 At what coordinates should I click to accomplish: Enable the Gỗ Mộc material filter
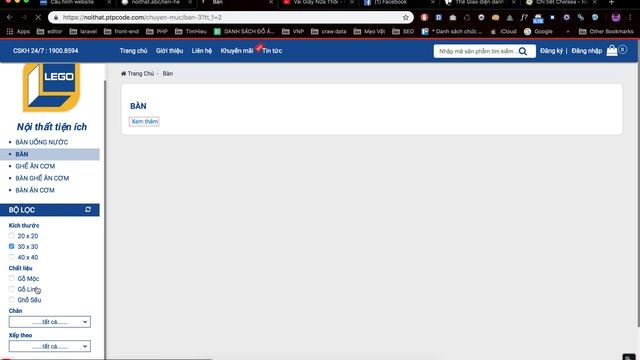click(11, 278)
